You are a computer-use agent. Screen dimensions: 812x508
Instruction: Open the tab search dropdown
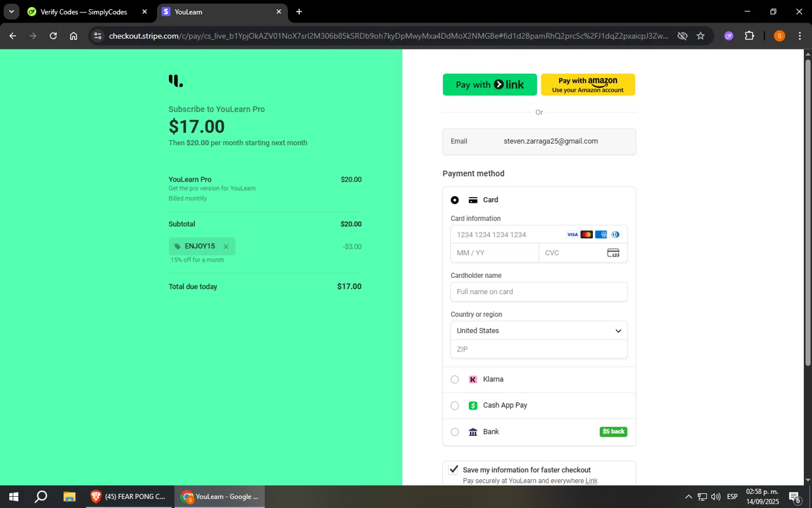11,12
